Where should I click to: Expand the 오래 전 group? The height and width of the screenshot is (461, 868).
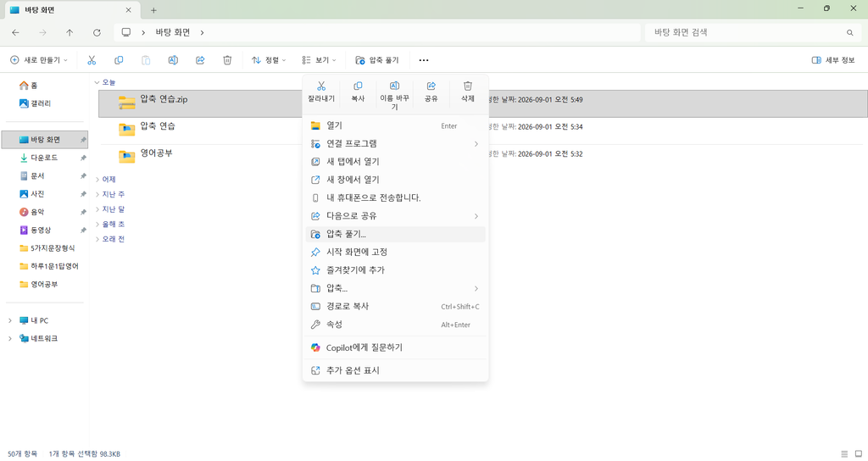97,239
